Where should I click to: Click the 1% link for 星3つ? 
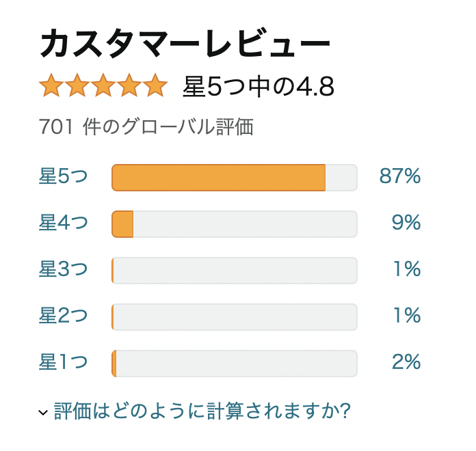pyautogui.click(x=406, y=270)
